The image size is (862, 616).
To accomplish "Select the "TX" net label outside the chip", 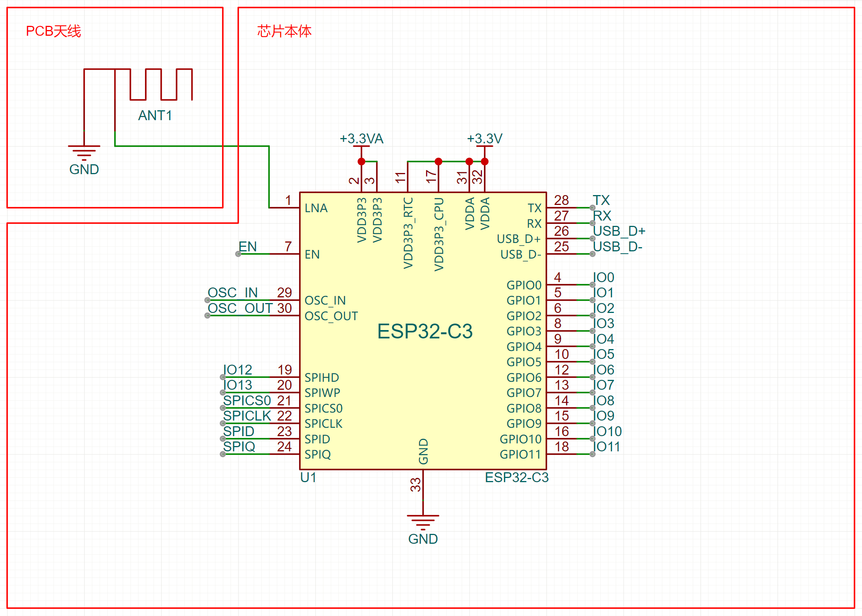I will [x=601, y=200].
